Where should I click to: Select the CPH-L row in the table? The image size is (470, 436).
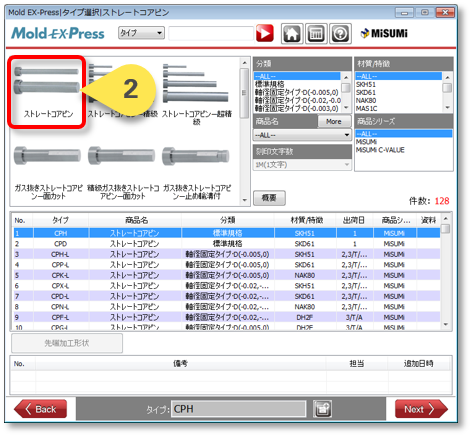click(227, 254)
